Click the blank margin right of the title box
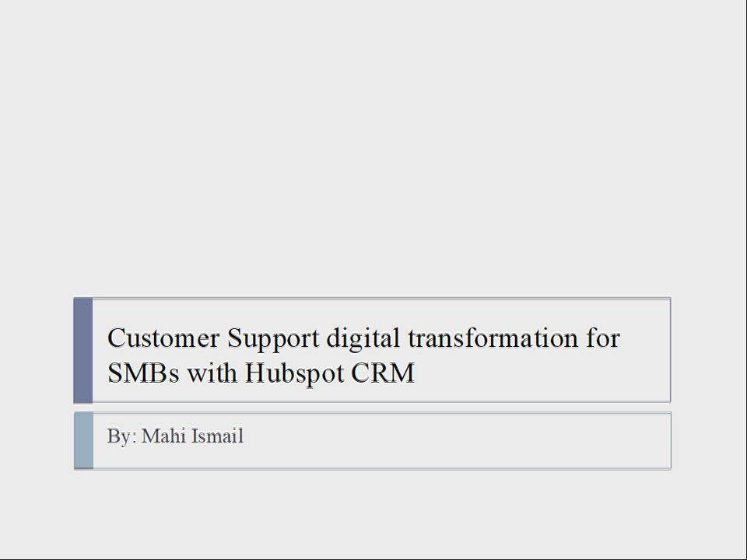Image resolution: width=747 pixels, height=560 pixels. pyautogui.click(x=708, y=350)
